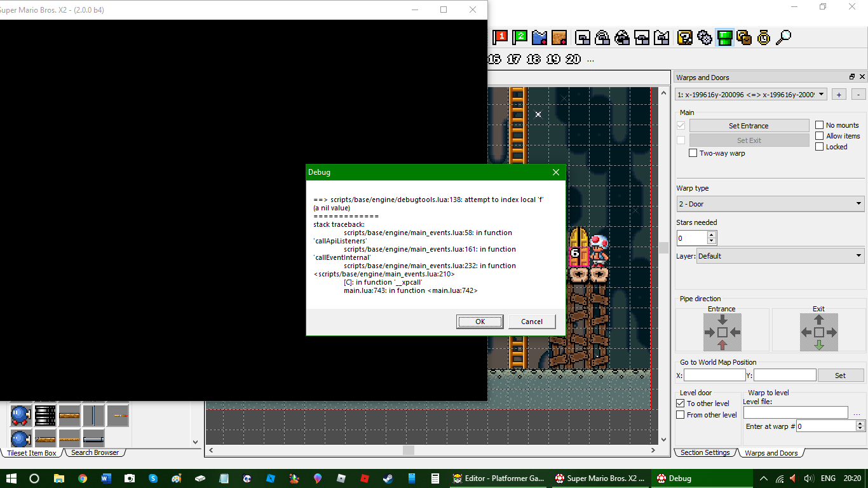Check From other level checkbox

pos(681,415)
